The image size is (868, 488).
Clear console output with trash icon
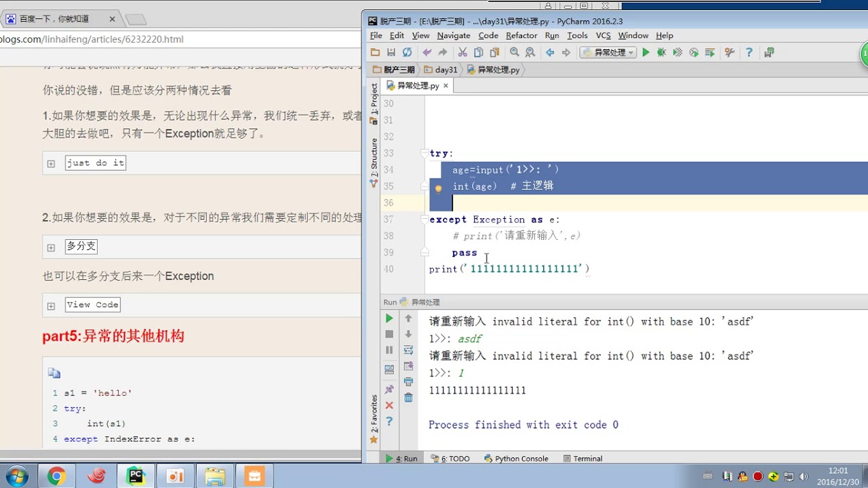point(408,398)
